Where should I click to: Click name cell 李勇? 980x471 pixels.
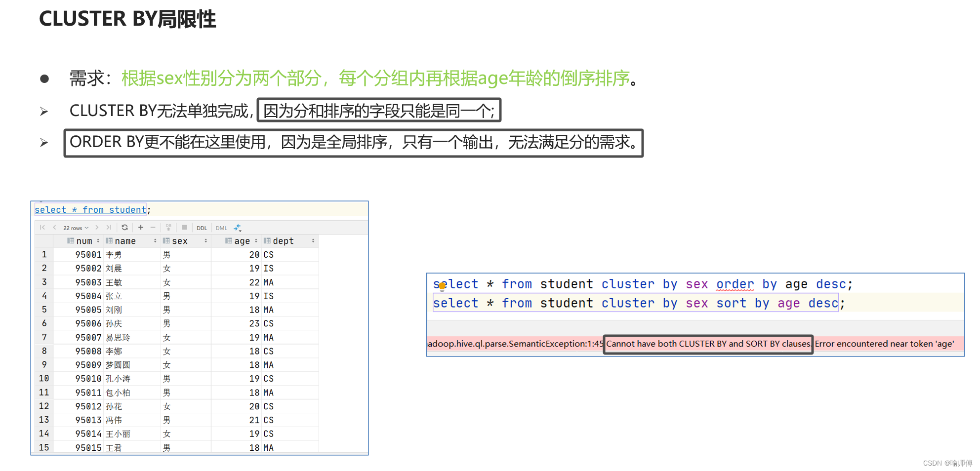coord(132,255)
